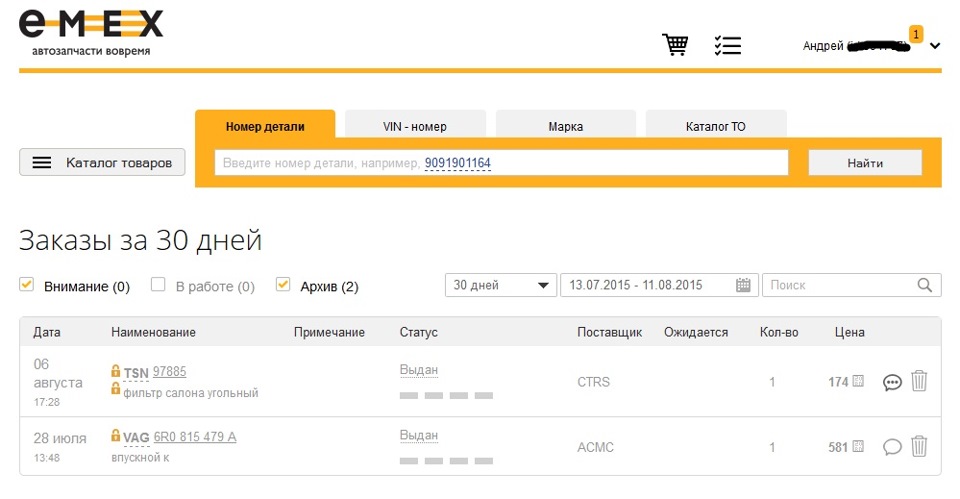
Task: Click the Наименование column header
Action: (x=153, y=332)
